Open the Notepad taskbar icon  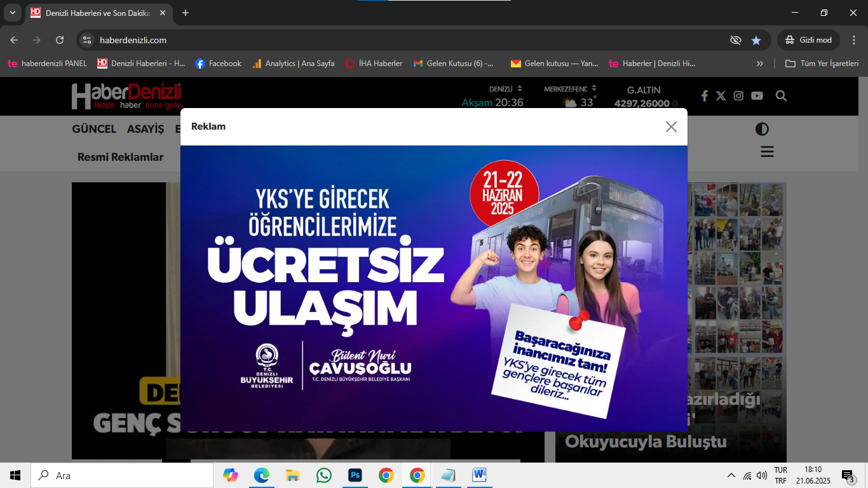pyautogui.click(x=448, y=475)
